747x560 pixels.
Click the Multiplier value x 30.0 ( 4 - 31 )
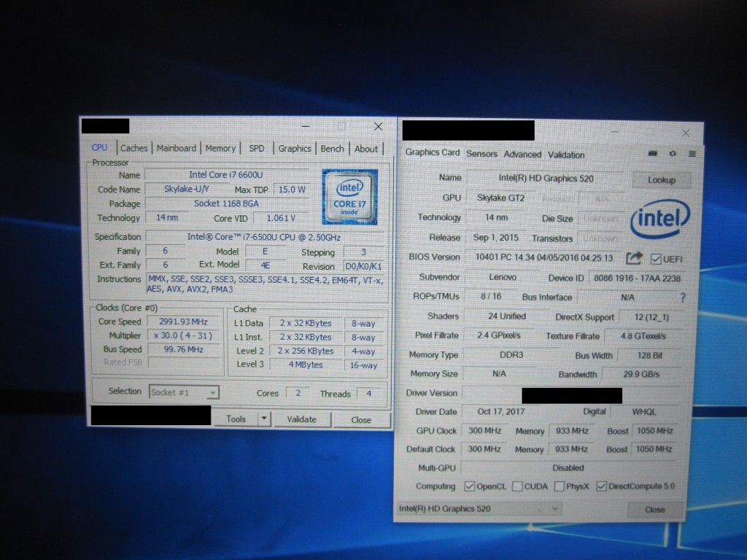pos(183,335)
